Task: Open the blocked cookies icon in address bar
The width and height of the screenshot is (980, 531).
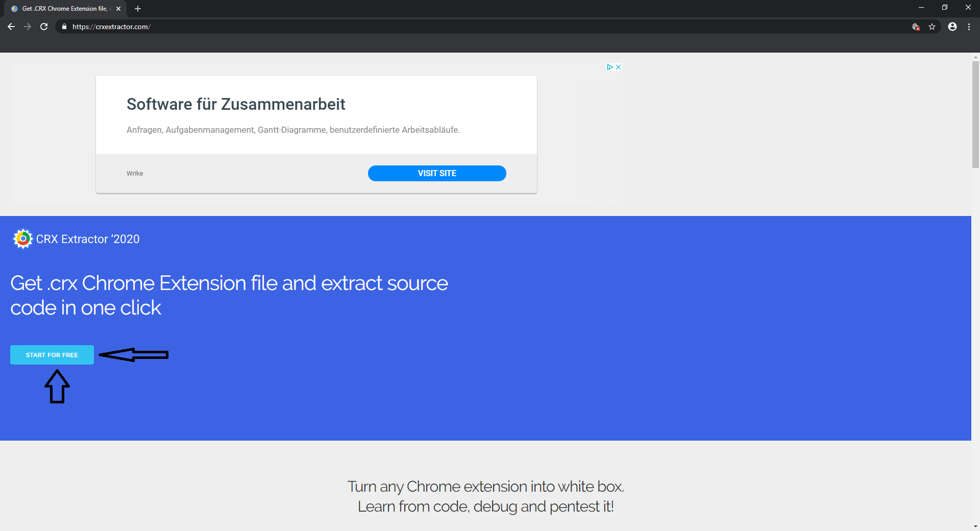Action: pos(916,27)
